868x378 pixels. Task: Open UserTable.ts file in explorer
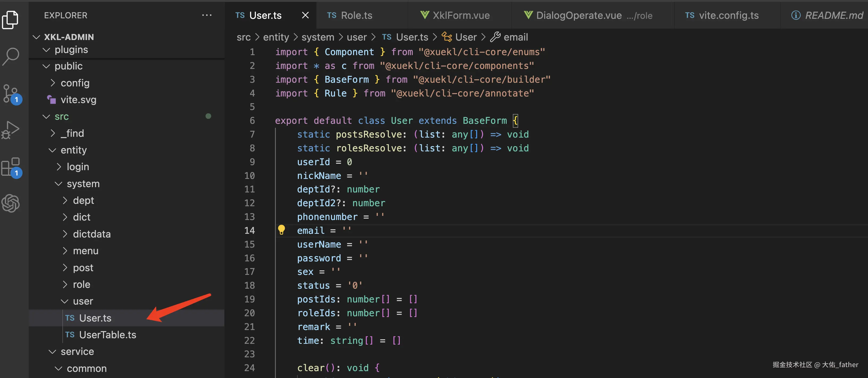(x=107, y=335)
